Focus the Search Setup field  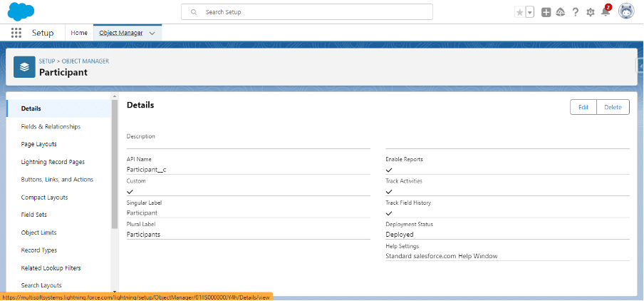pos(307,12)
